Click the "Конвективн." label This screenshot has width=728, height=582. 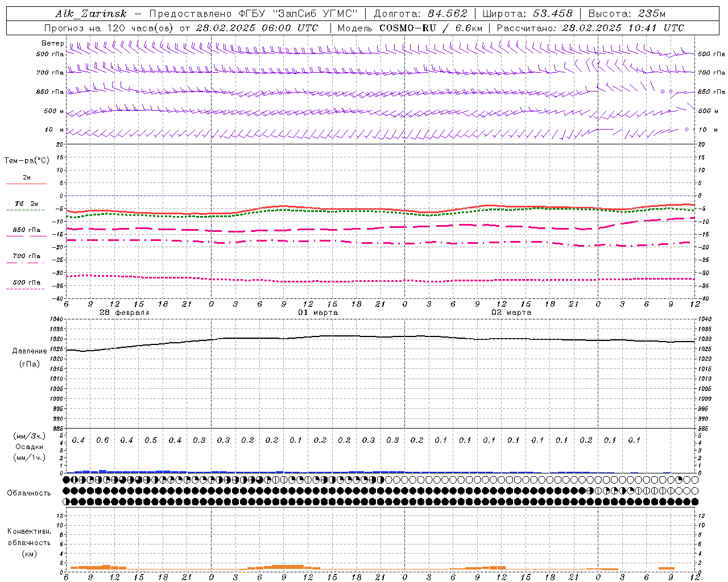[29, 531]
